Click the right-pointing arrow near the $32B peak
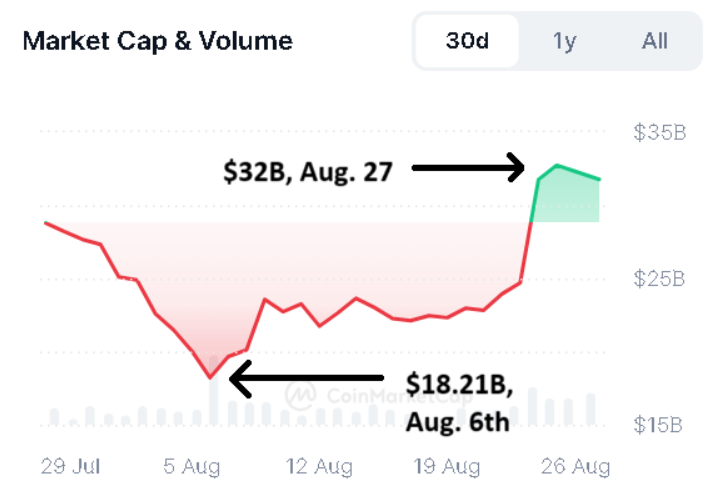 (x=468, y=167)
